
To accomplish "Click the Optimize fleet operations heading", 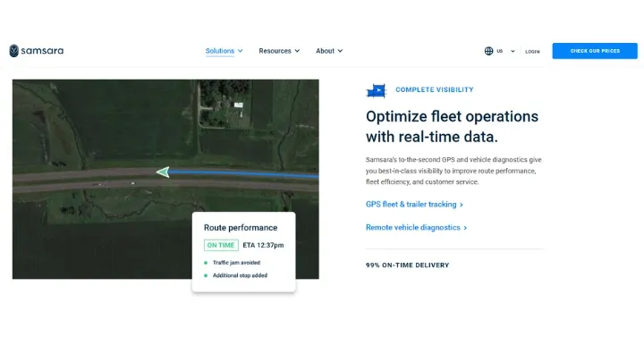I will [452, 126].
